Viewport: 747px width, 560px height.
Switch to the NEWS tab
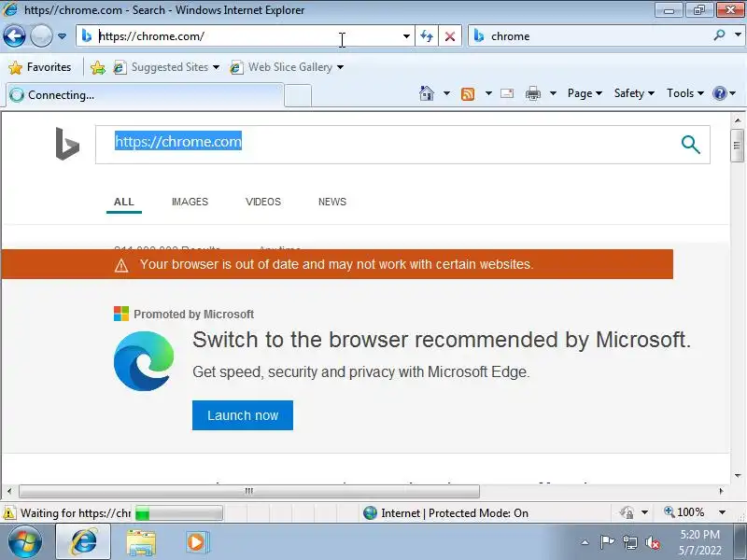[x=332, y=202]
